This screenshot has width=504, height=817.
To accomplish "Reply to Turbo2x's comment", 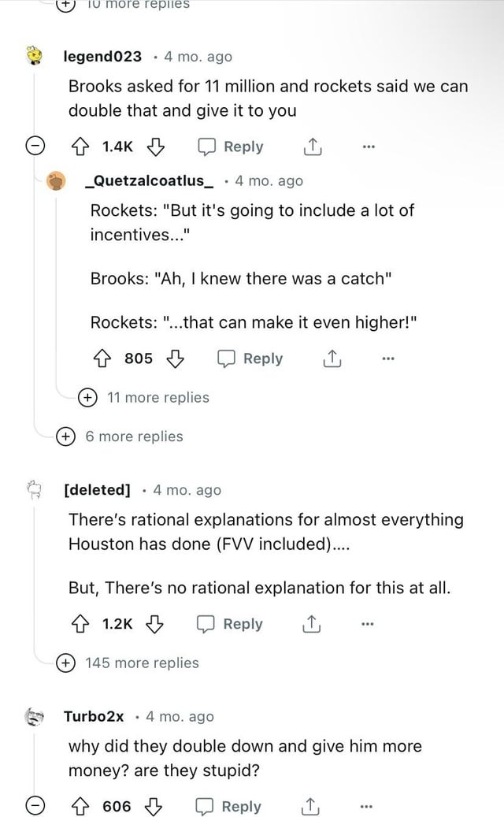I will tap(230, 806).
